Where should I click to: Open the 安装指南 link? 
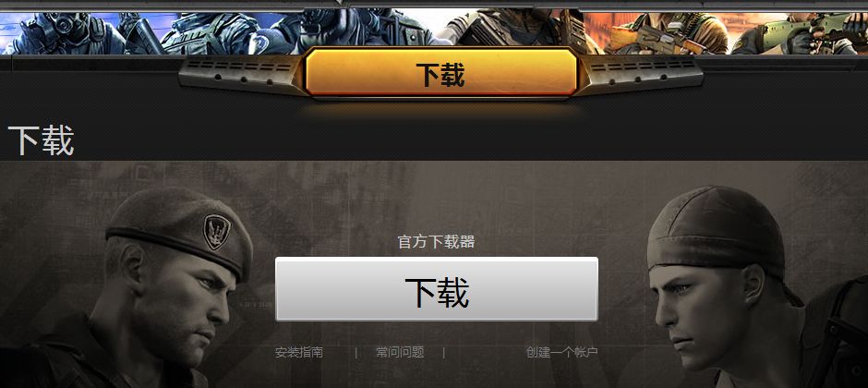299,352
